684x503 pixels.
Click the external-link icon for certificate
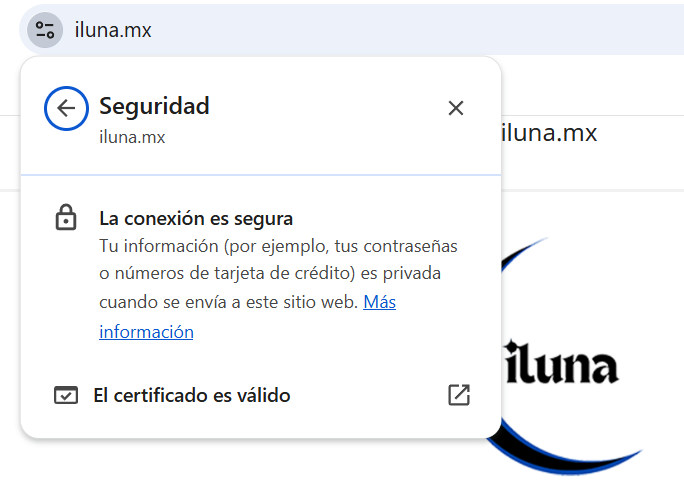459,395
